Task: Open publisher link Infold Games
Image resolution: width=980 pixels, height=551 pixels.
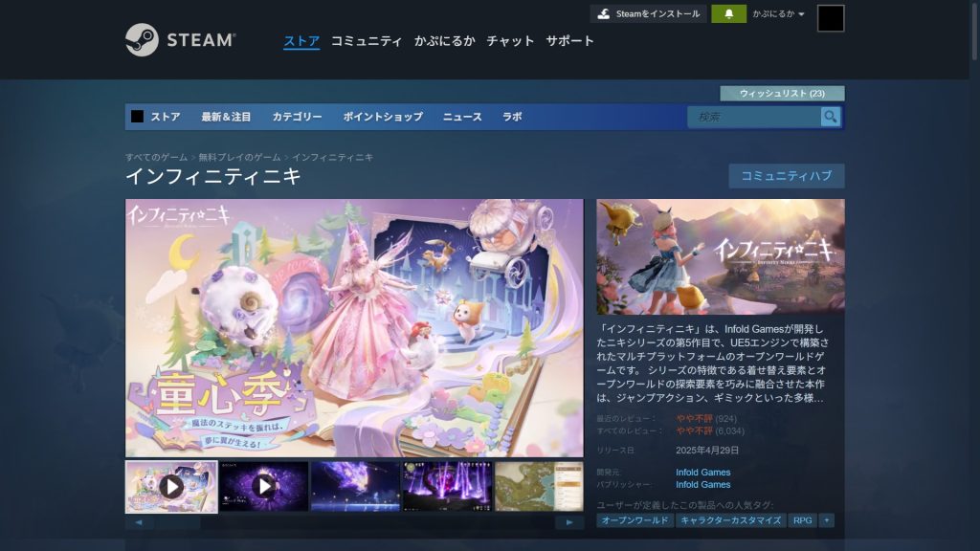Action: (702, 485)
